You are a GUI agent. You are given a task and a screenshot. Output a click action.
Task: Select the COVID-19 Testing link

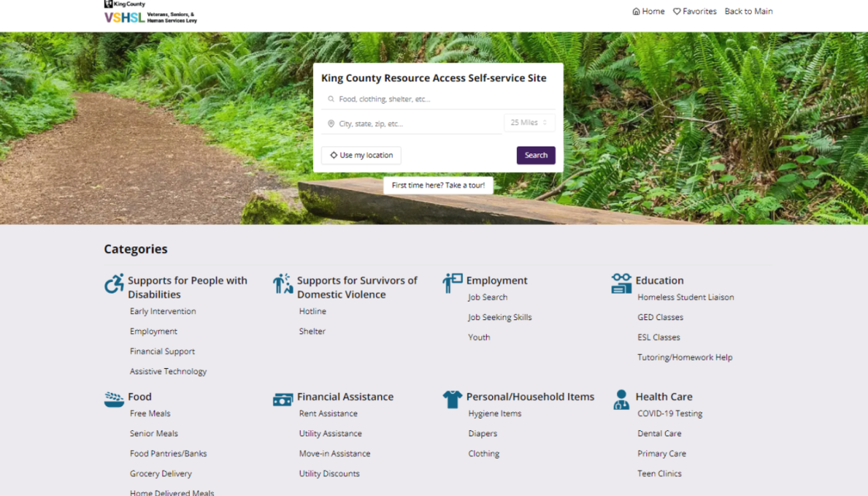click(x=670, y=414)
